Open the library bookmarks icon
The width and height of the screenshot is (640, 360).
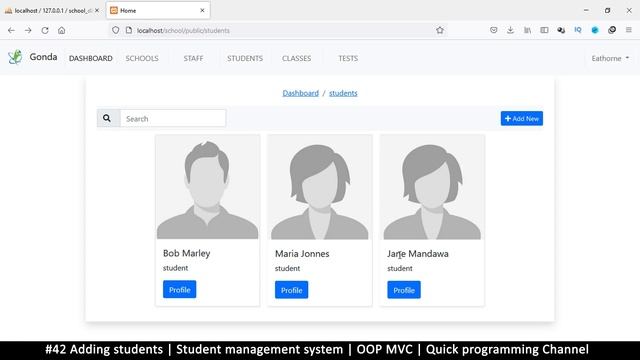coord(527,30)
